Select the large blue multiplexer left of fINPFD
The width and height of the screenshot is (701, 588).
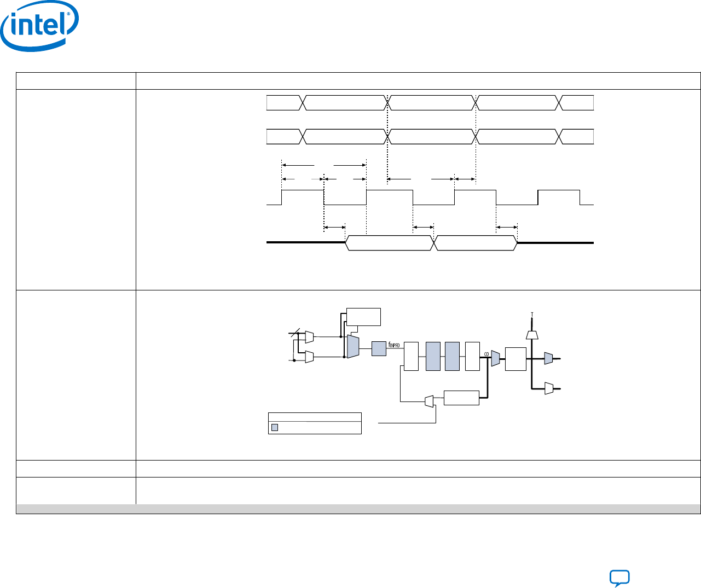(353, 347)
